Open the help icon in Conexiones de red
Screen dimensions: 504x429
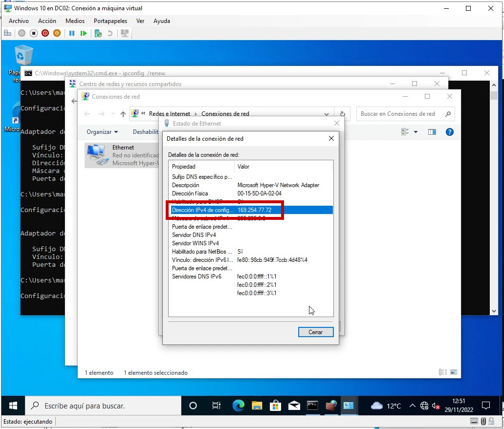pyautogui.click(x=449, y=132)
